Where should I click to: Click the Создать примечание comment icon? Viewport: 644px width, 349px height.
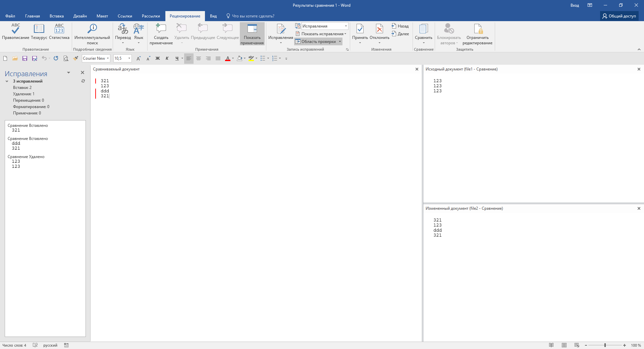(x=161, y=29)
